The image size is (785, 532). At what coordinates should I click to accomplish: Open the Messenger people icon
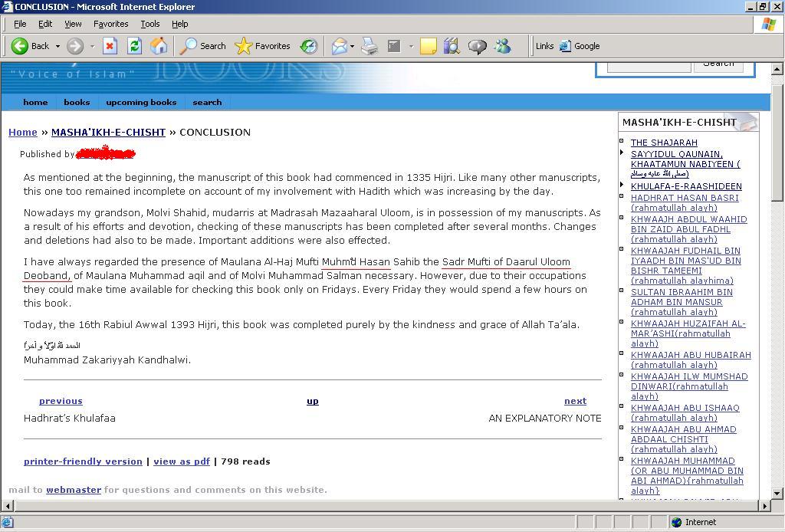pos(502,46)
